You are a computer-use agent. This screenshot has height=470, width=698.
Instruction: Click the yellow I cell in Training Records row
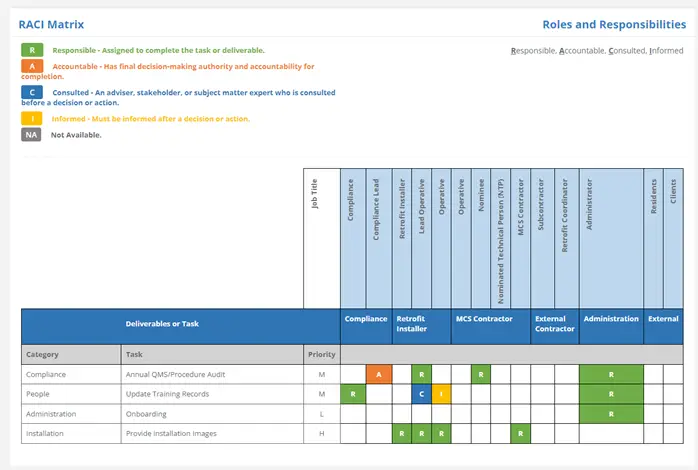coord(441,394)
